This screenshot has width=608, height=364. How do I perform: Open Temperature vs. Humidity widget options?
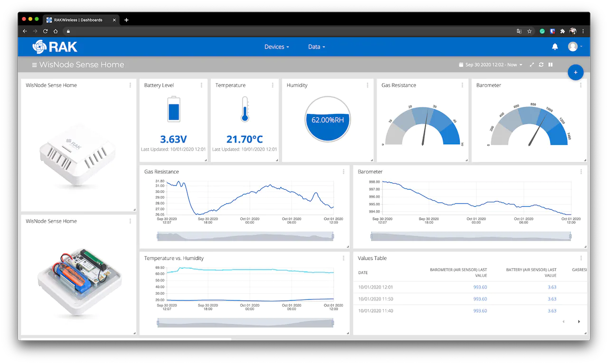tap(343, 258)
